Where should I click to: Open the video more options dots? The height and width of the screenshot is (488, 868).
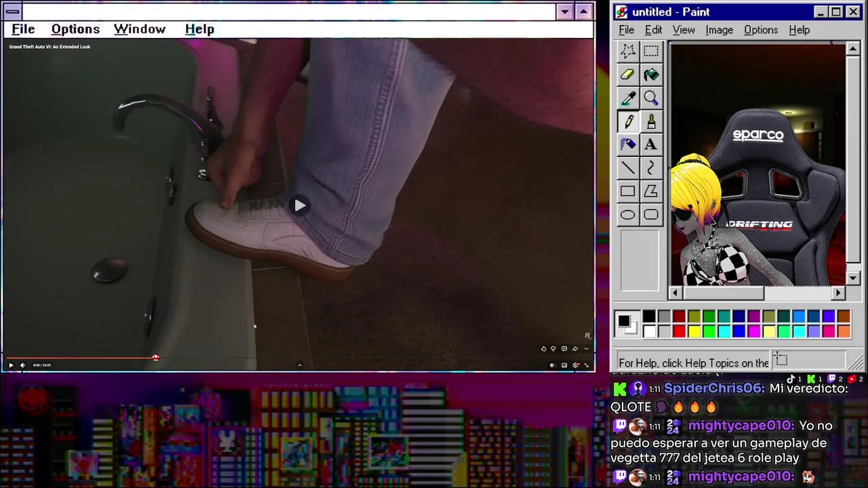587,348
